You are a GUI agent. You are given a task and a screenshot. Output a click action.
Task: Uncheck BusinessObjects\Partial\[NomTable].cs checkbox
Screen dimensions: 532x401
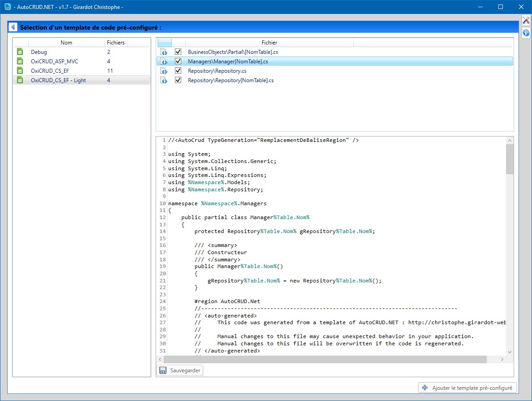coord(178,52)
